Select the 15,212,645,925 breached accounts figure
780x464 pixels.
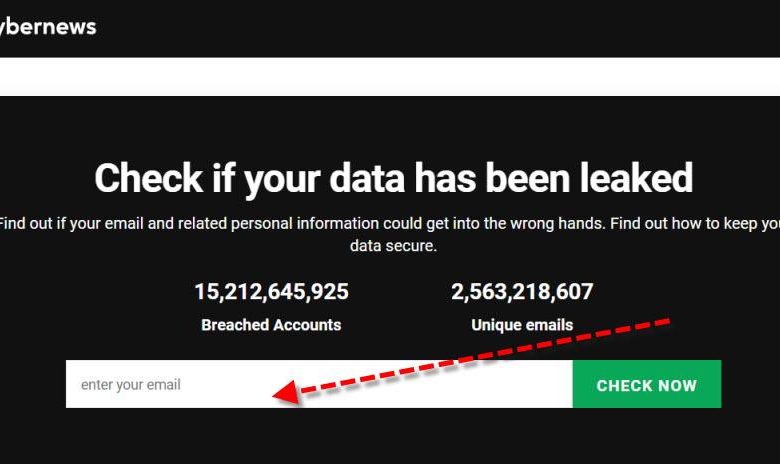[x=271, y=292]
